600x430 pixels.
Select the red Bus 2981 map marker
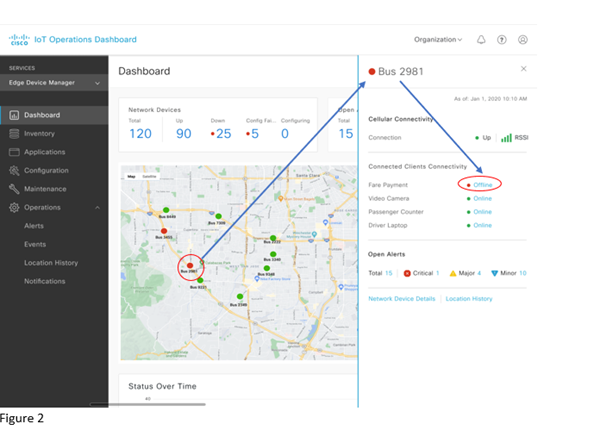[x=188, y=265]
